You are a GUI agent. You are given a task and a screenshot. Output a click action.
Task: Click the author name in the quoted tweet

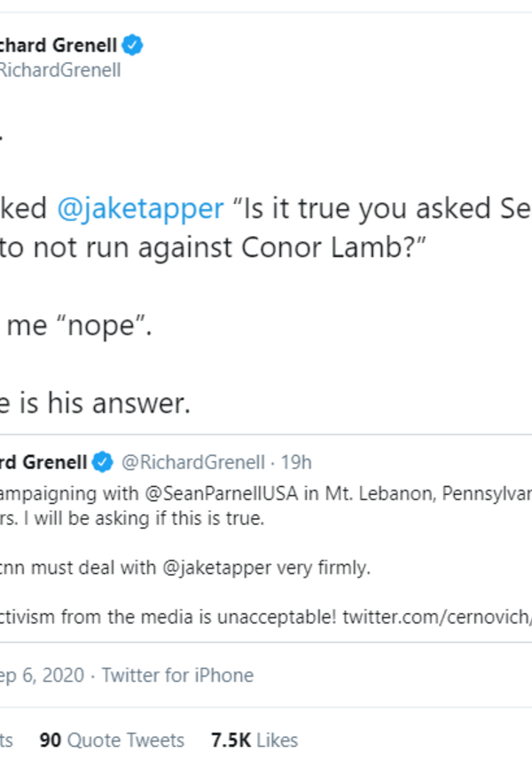pyautogui.click(x=44, y=462)
